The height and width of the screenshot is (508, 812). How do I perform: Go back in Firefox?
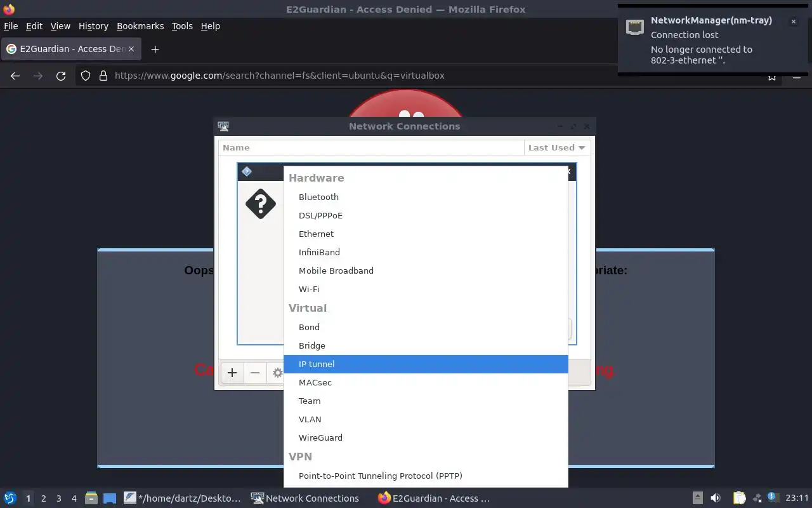15,76
